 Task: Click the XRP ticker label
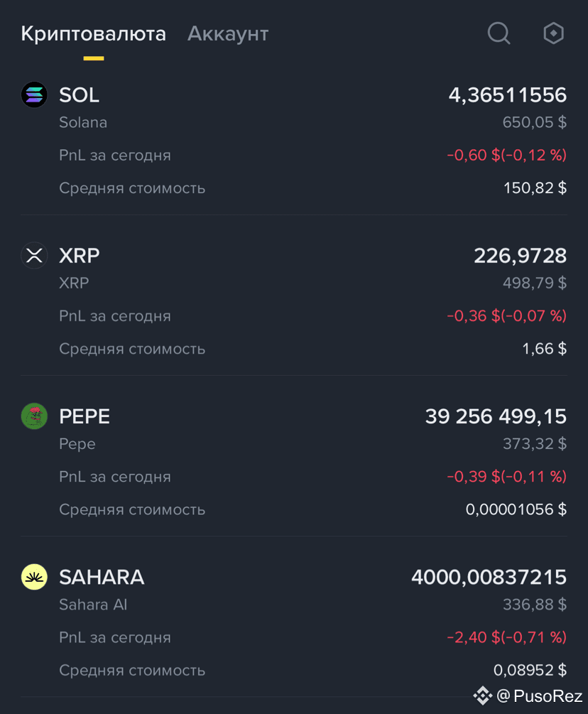coord(80,256)
